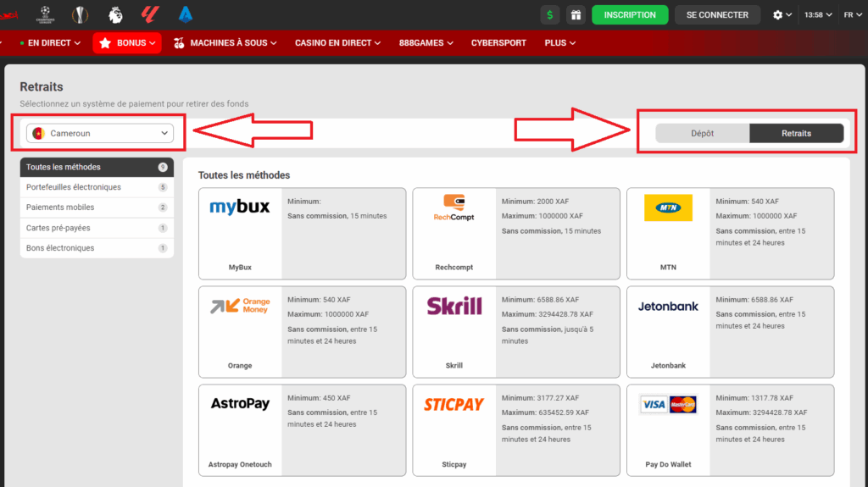Click 'Minimum: 2000 XAF' text
This screenshot has height=487, width=868.
(x=536, y=202)
